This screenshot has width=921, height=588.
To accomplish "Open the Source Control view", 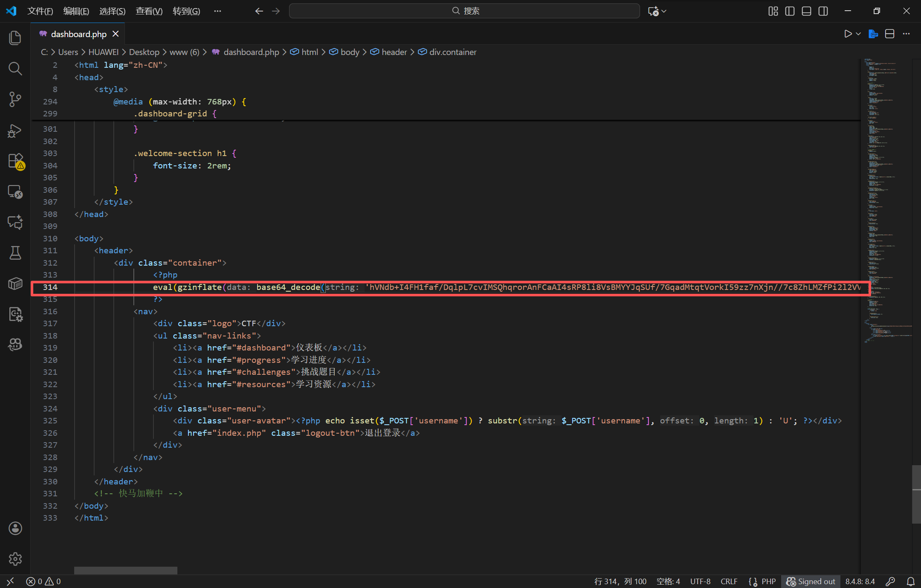I will click(x=15, y=99).
